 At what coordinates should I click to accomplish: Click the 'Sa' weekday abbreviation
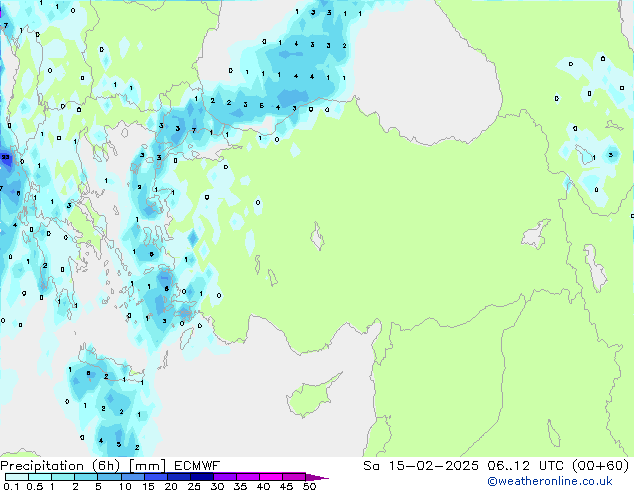pyautogui.click(x=371, y=466)
